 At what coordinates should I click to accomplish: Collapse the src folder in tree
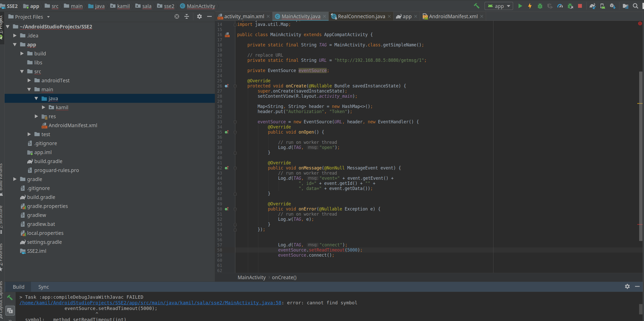coord(22,71)
